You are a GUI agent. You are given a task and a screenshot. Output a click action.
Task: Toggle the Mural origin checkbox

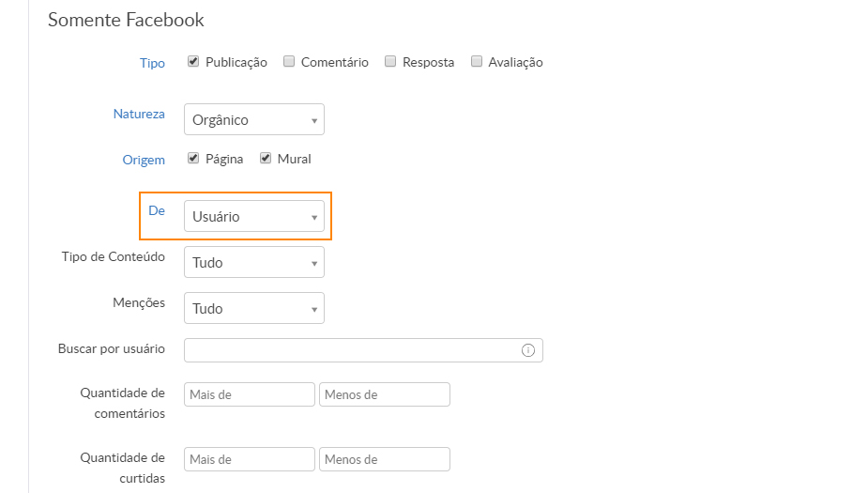266,159
